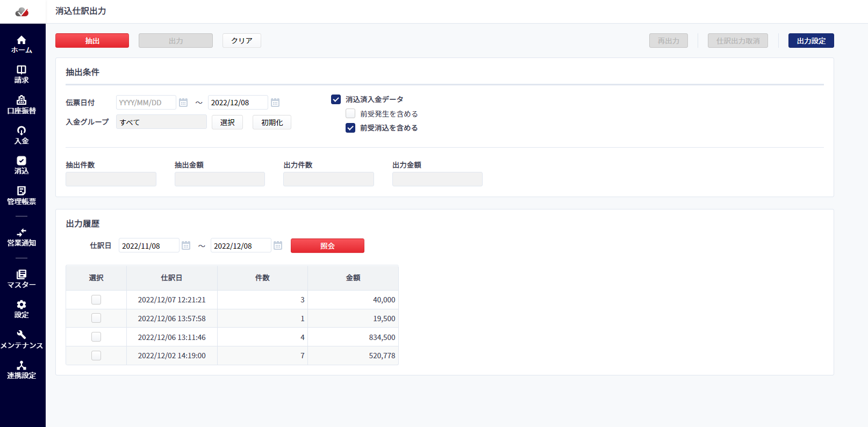
Task: Click the grey 出力 button
Action: [176, 41]
